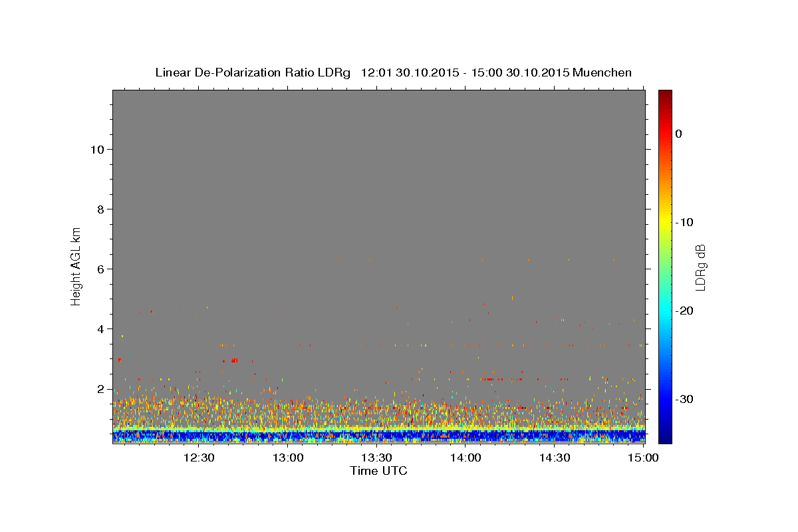Click the colorbar value 0
This screenshot has height=532, width=798.
point(679,134)
